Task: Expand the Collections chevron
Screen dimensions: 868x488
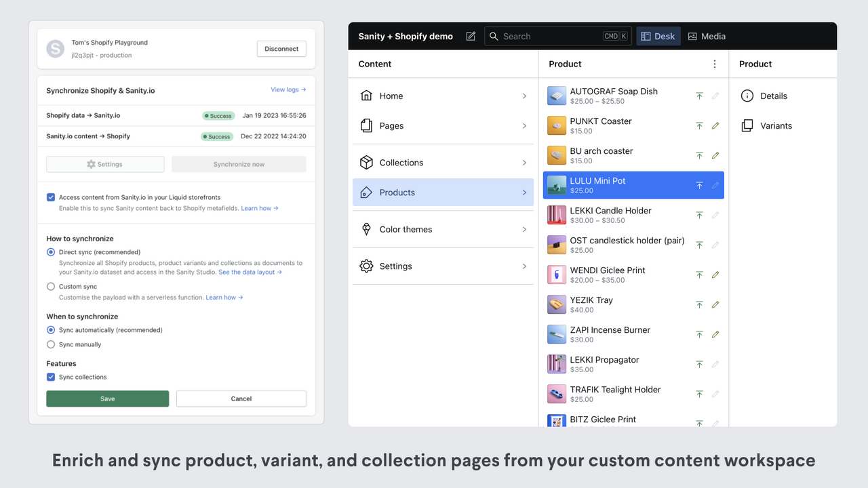Action: click(523, 162)
